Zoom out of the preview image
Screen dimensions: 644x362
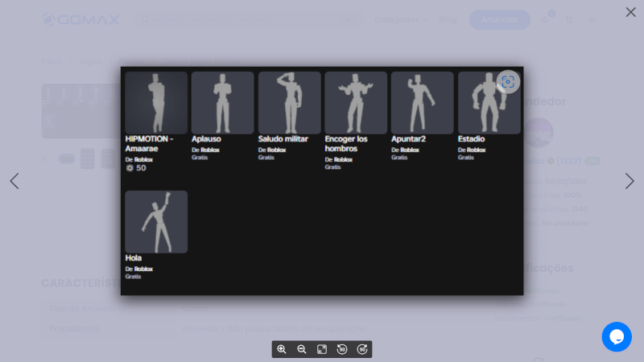click(x=302, y=349)
